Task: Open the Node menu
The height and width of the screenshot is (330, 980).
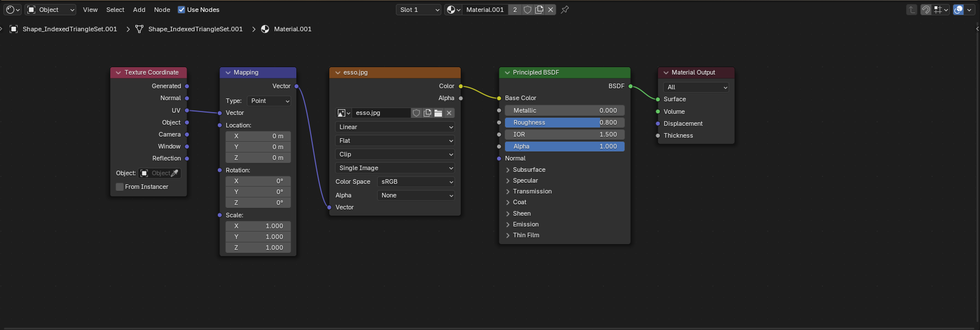Action: pos(162,10)
